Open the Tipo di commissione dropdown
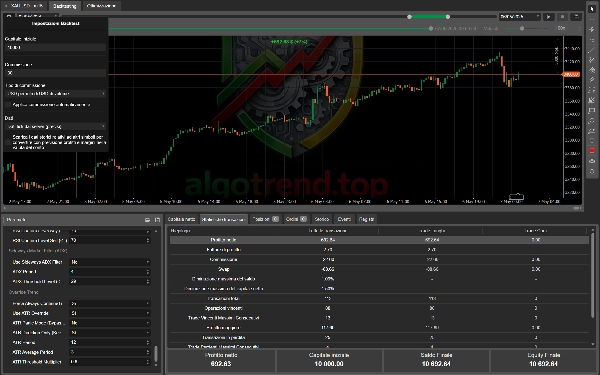 (55, 94)
